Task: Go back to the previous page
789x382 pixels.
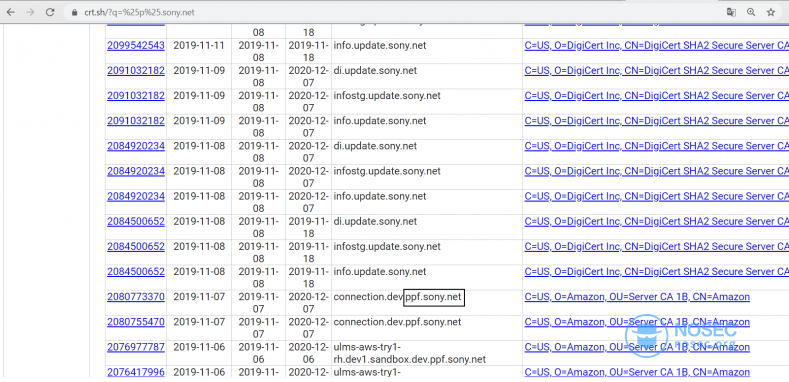Action: (x=11, y=13)
